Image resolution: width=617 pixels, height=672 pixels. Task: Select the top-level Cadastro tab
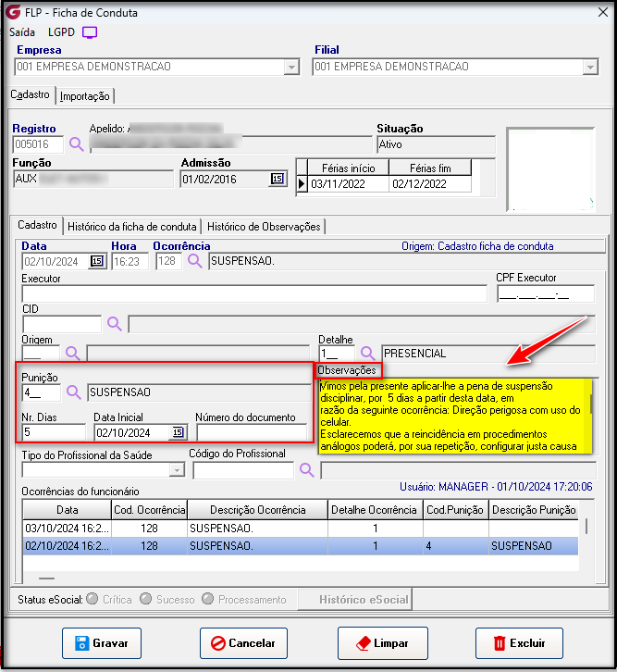click(30, 94)
